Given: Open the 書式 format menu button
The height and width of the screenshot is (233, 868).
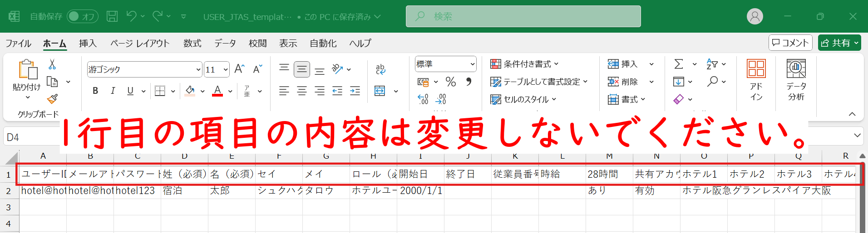Looking at the screenshot, I should coord(626,99).
